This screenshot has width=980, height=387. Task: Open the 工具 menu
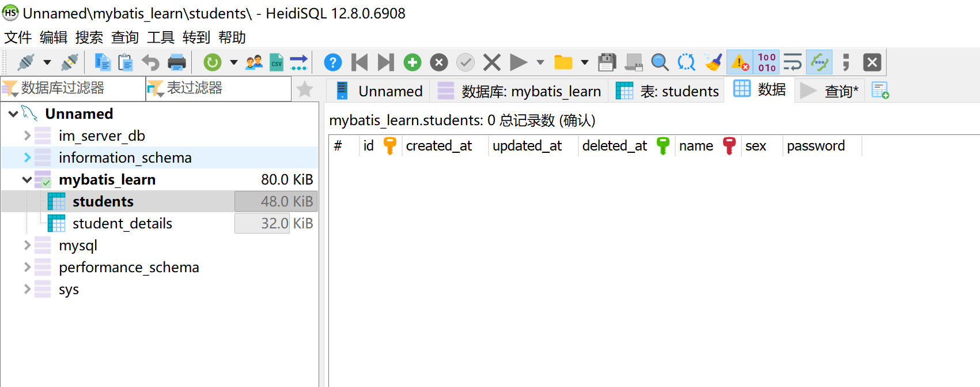point(160,37)
